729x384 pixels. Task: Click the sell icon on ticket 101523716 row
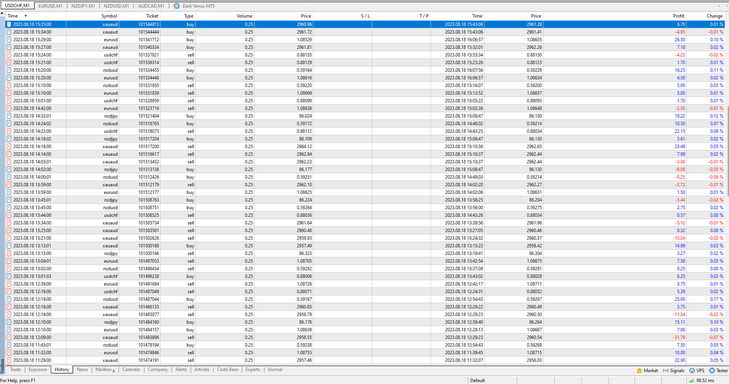point(9,108)
